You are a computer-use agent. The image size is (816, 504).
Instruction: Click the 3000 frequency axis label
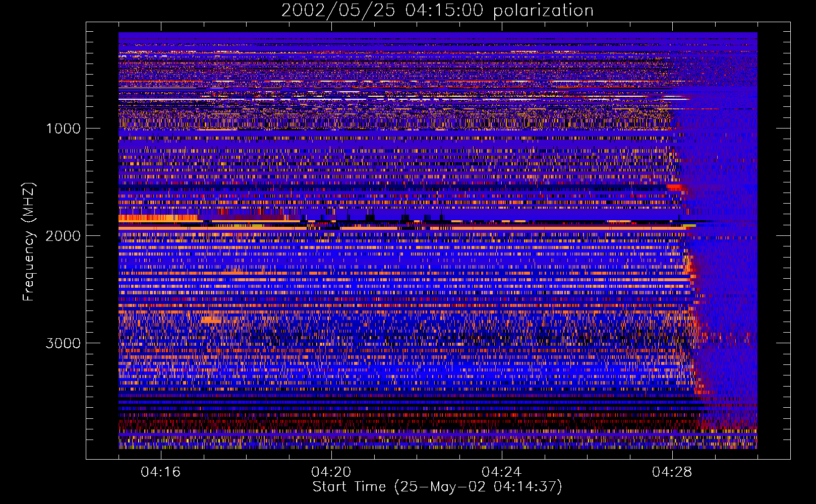click(x=63, y=343)
